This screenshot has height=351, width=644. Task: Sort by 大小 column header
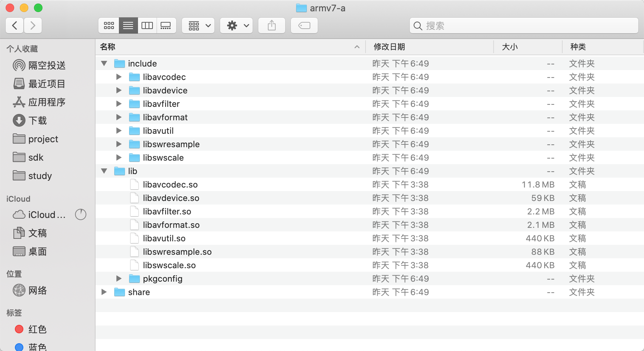click(528, 47)
